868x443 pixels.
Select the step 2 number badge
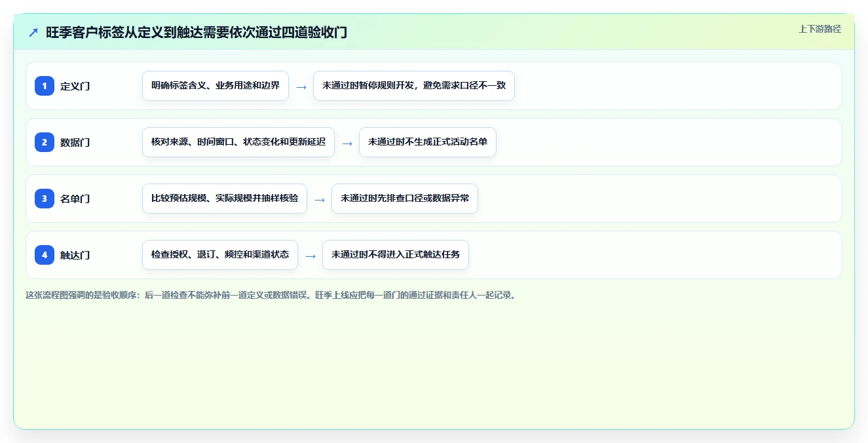tap(45, 142)
